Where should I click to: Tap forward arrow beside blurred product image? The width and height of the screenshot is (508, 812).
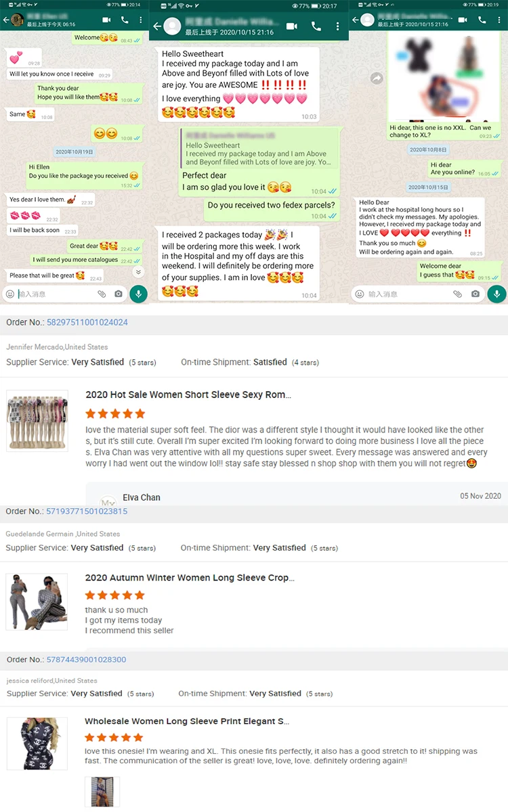tap(377, 78)
